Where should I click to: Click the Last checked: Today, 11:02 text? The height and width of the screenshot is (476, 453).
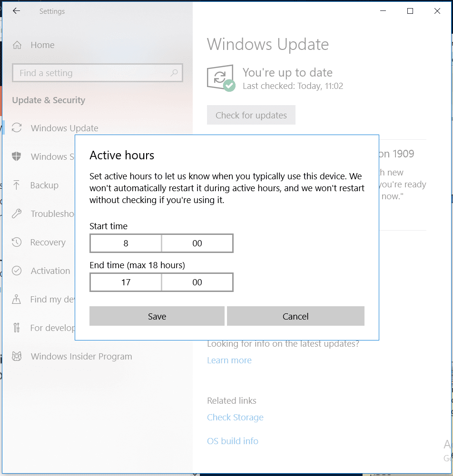click(293, 86)
